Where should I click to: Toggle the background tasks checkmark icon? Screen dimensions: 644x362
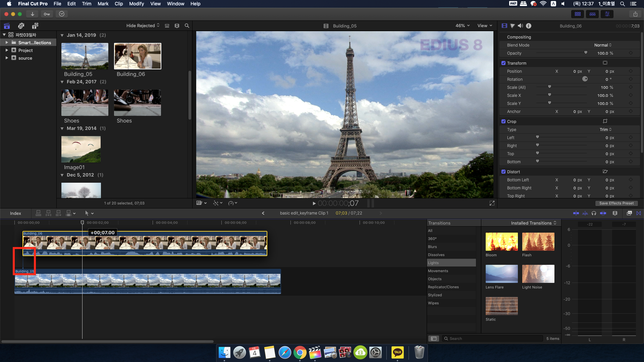[62, 14]
